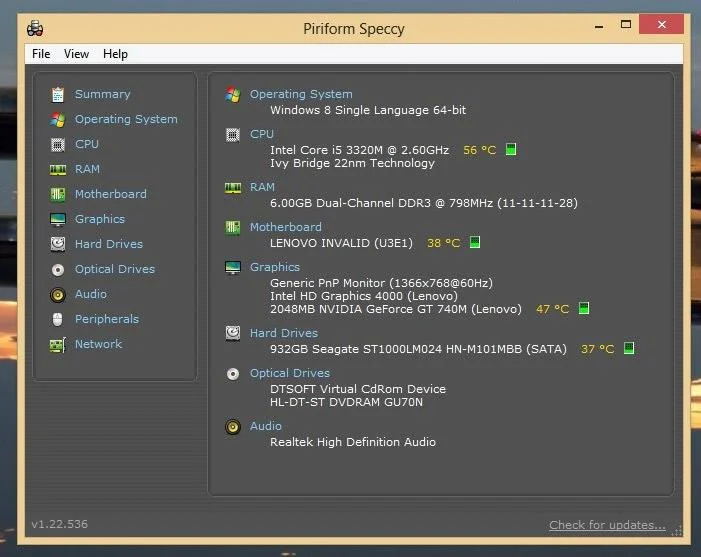The height and width of the screenshot is (557, 701).
Task: Click the green CPU temperature indicator
Action: pos(511,149)
